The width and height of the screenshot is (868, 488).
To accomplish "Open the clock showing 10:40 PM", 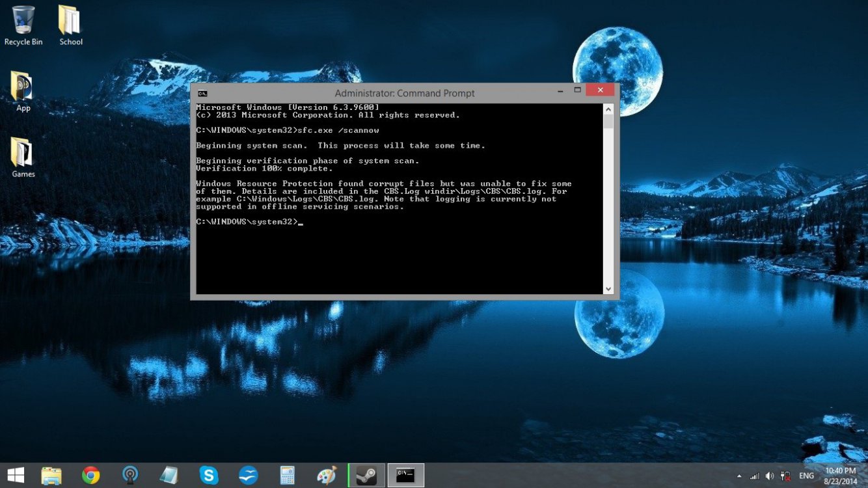I will point(841,476).
